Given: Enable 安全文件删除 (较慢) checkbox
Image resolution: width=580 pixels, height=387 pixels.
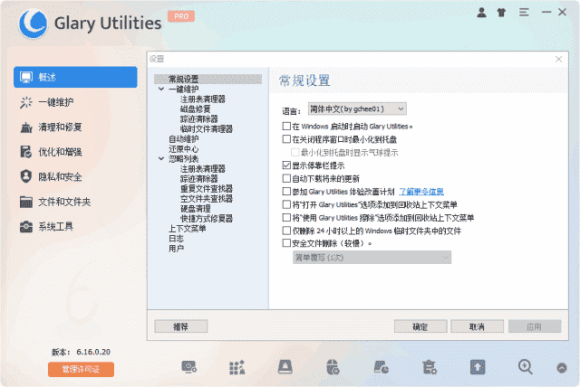Looking at the screenshot, I should tap(286, 243).
